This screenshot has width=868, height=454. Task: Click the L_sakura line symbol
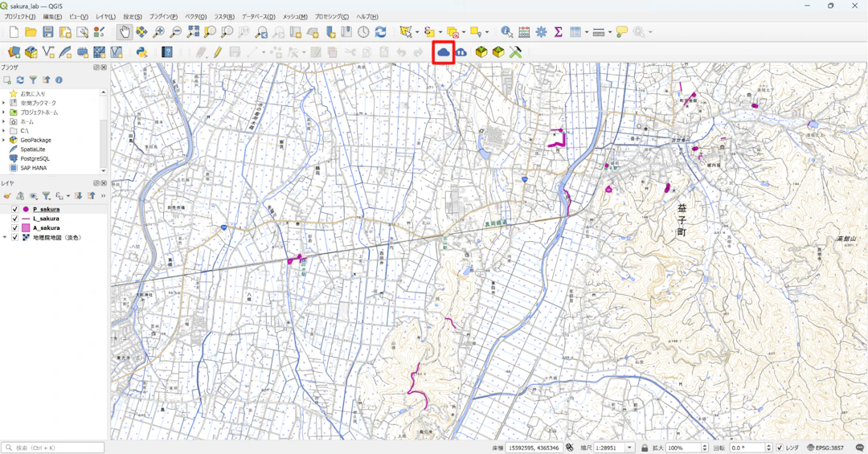coord(26,219)
